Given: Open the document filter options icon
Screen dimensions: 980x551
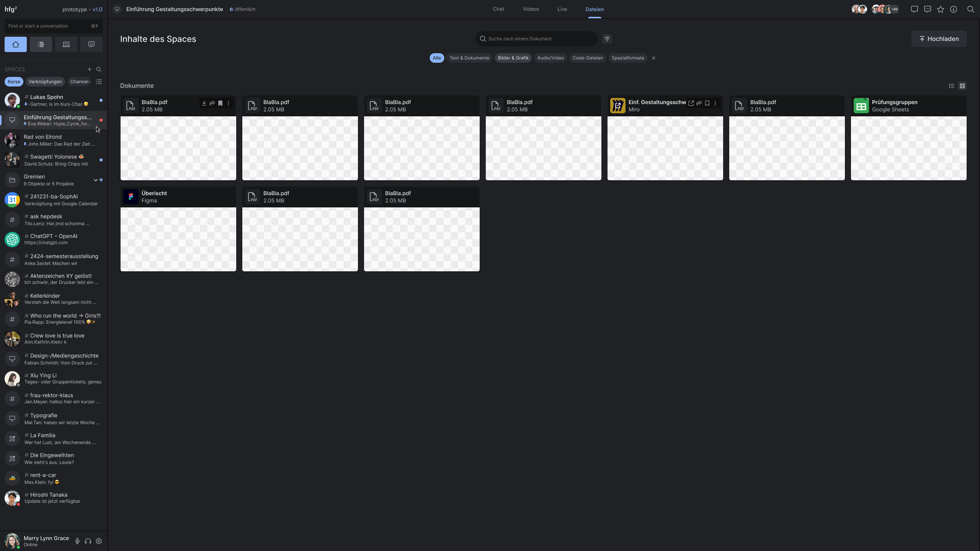Looking at the screenshot, I should click(x=607, y=39).
